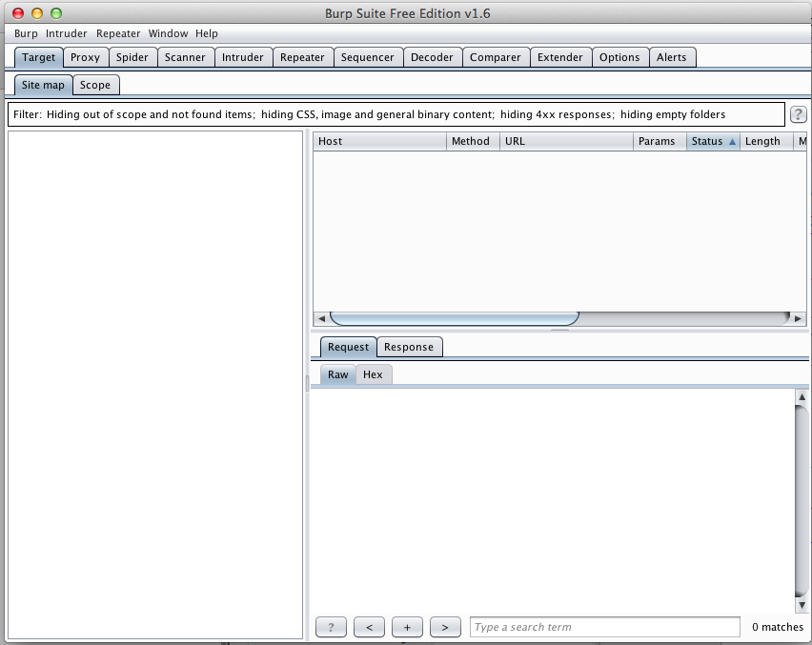812x645 pixels.
Task: Sort table by Status column
Action: pos(712,141)
